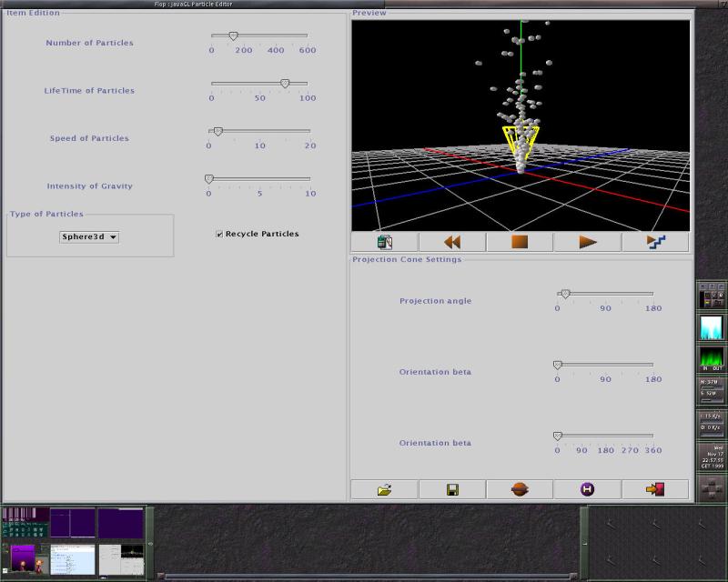The width and height of the screenshot is (728, 582).
Task: Click the floppy disk save icon
Action: 452,489
